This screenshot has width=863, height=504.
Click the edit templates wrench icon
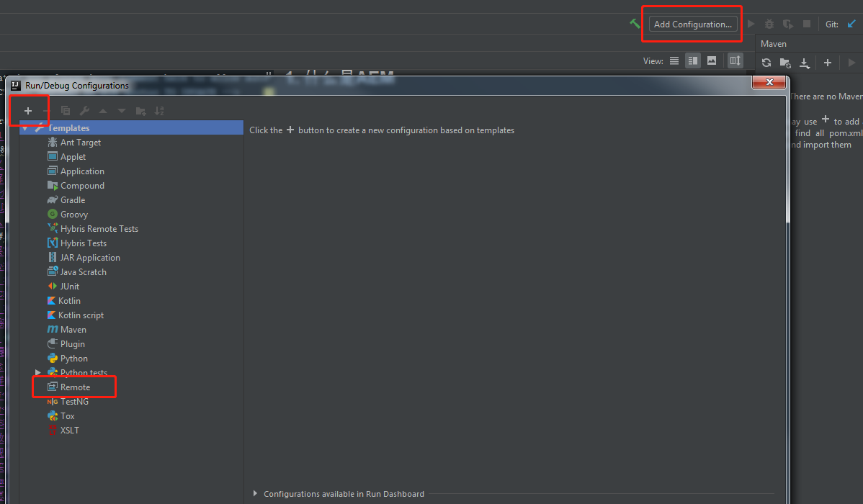[x=84, y=111]
